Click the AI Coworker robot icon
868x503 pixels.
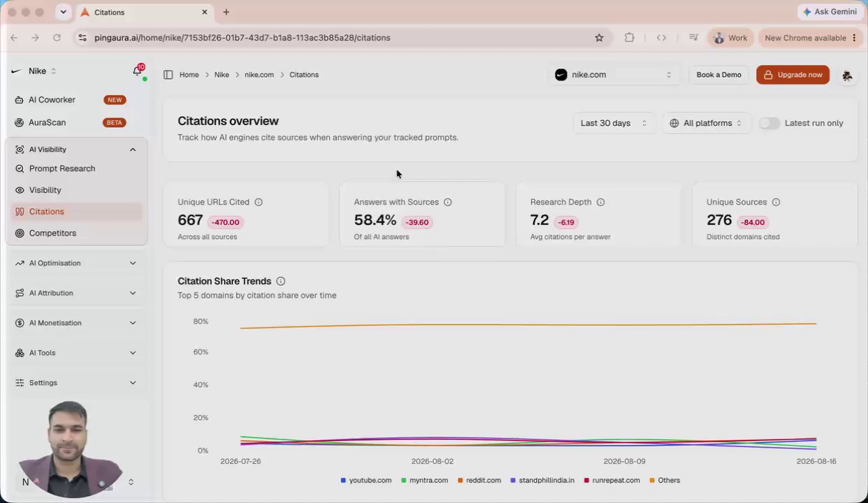(x=19, y=100)
